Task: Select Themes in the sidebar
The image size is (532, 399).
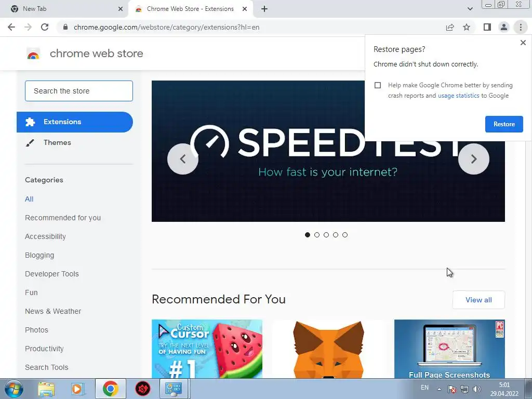Action: (57, 142)
